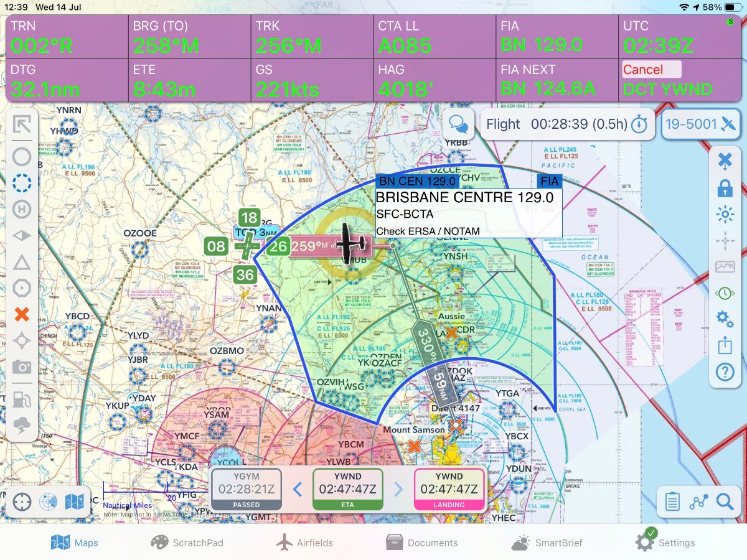Open the terrain profile image icon

725,267
